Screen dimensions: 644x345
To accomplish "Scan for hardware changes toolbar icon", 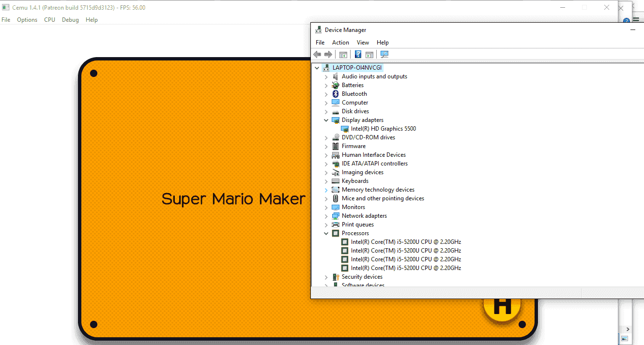I will tap(384, 55).
